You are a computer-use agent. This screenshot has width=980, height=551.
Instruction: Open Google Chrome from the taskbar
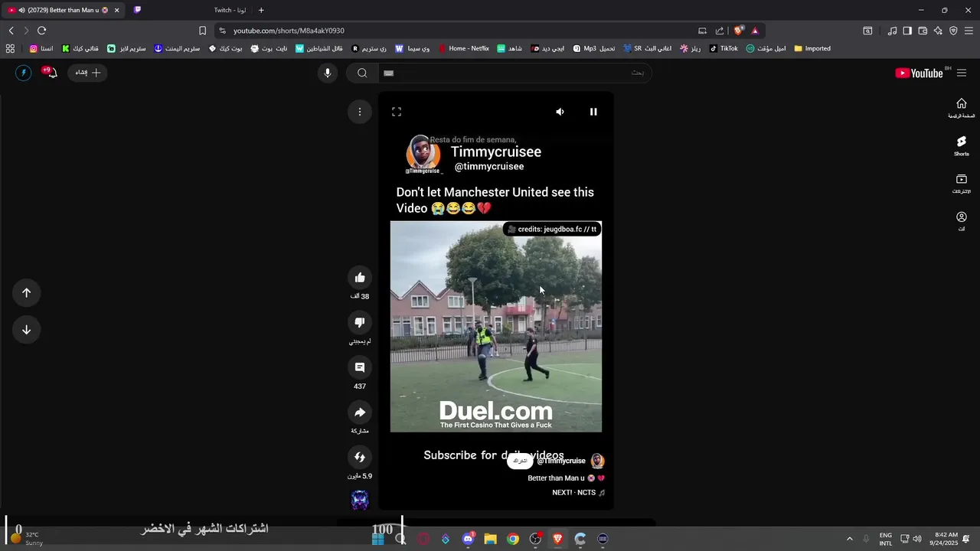(x=513, y=539)
